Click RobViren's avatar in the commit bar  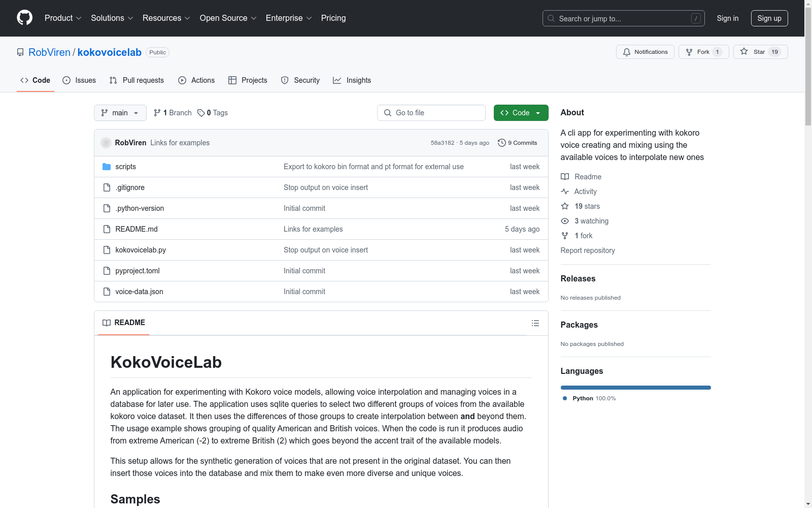(106, 143)
